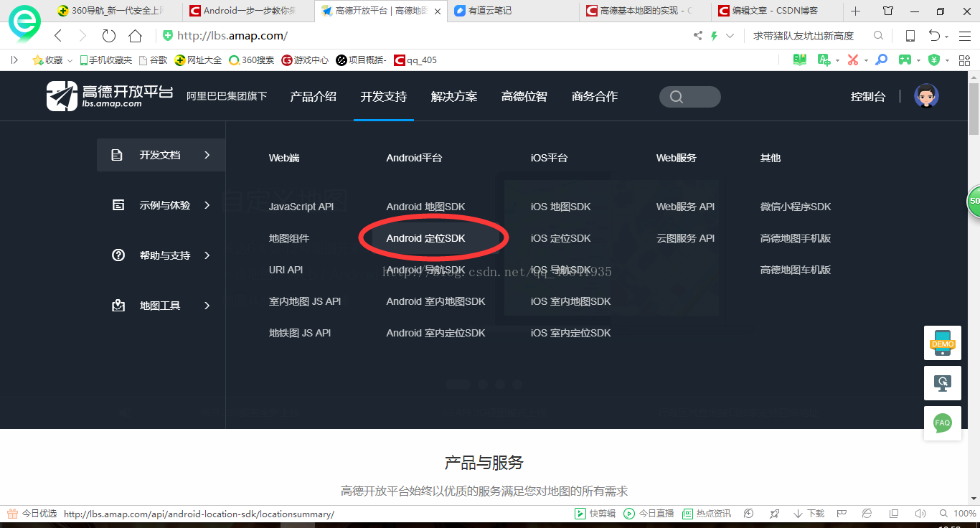Open the 云图服务 API link

tap(685, 238)
